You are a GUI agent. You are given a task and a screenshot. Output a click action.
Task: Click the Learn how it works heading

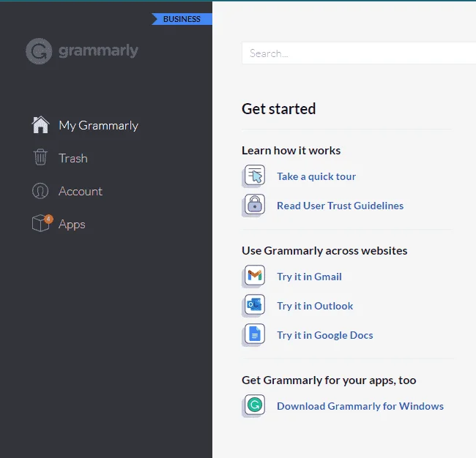pyautogui.click(x=291, y=151)
